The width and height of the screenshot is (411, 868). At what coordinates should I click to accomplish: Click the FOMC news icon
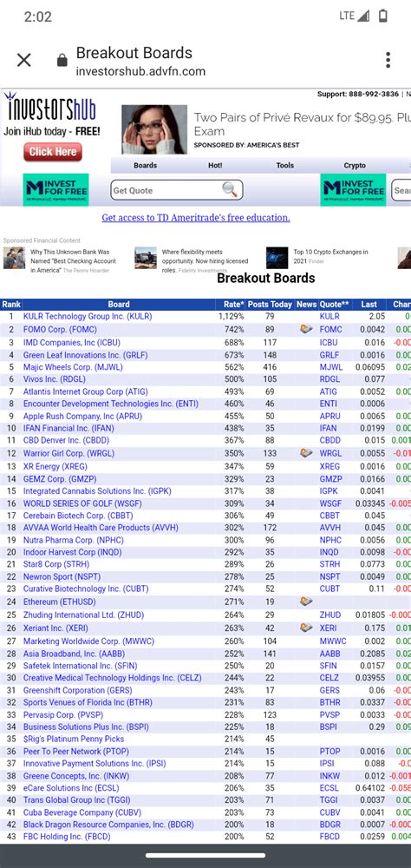306,329
